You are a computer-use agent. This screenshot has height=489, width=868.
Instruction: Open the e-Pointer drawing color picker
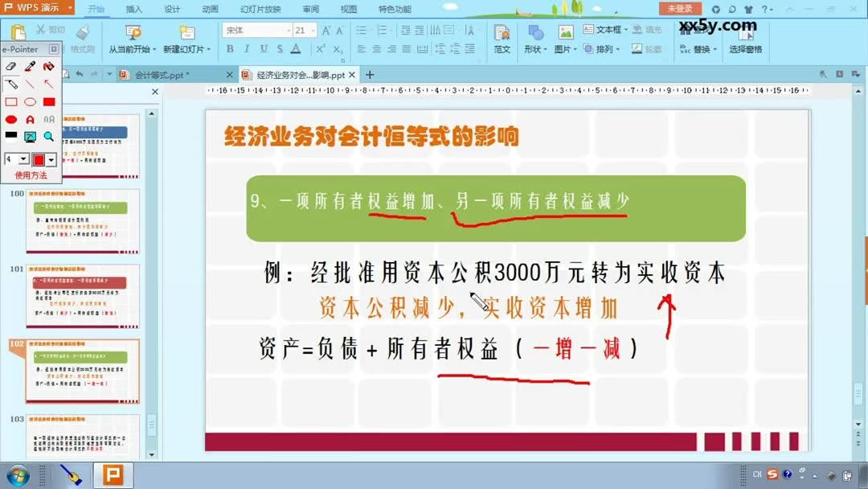(50, 159)
